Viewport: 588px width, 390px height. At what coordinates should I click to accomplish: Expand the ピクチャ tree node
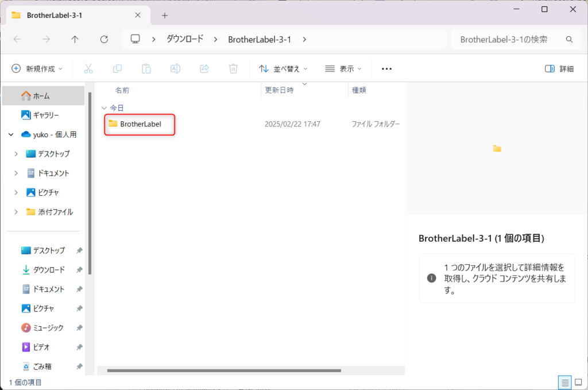[x=16, y=192]
